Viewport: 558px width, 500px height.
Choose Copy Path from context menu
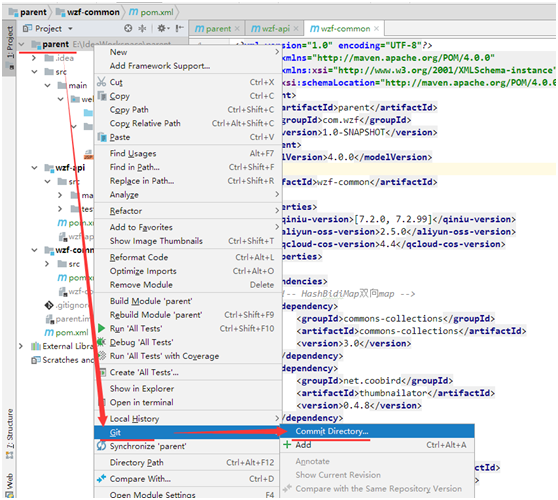click(188, 110)
